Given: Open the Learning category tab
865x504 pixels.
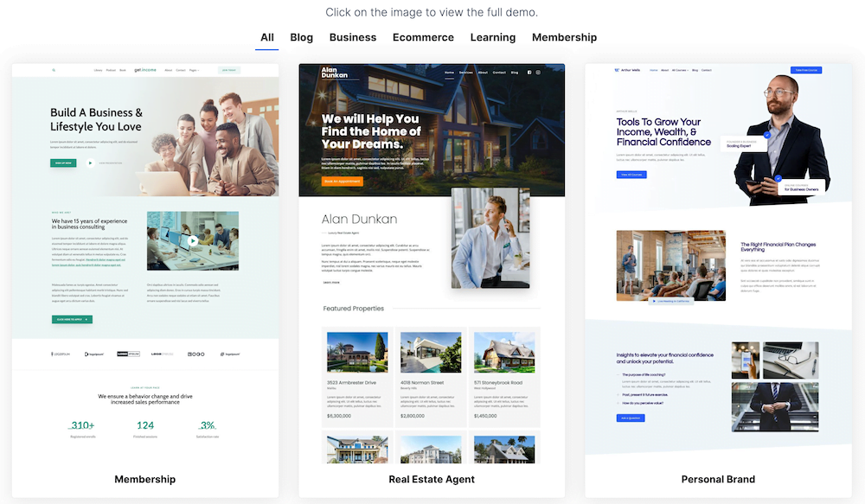Looking at the screenshot, I should click(x=493, y=37).
